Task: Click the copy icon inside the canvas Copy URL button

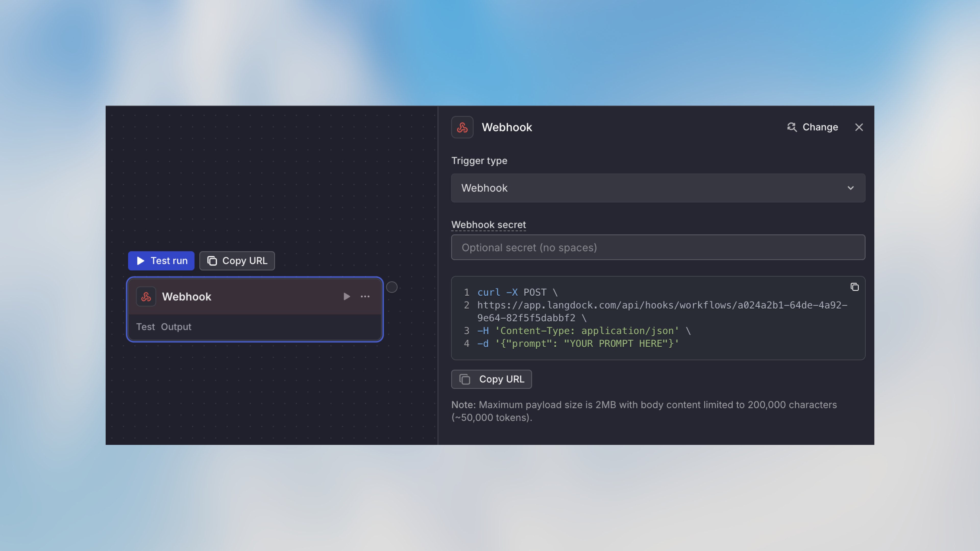Action: (212, 260)
